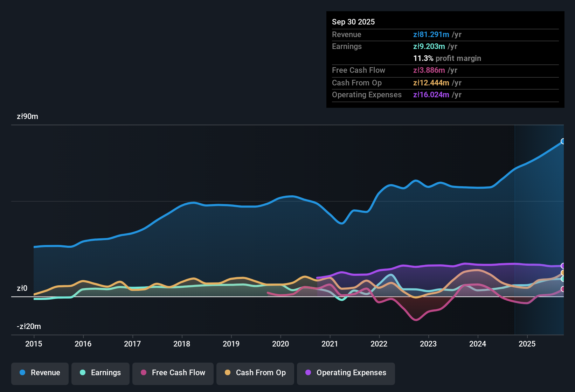
Task: Click the pink Free Cash Flow legend dot
Action: [144, 373]
